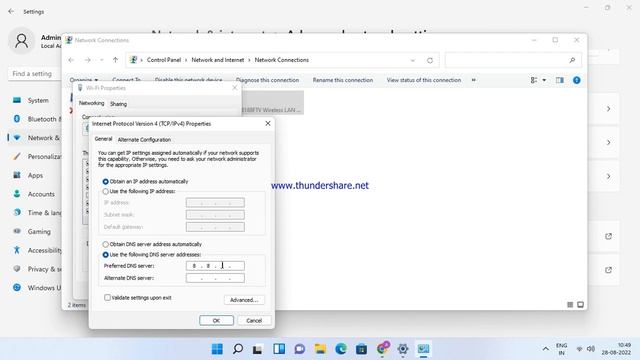Click the Network Connections search field
640x360 pixels.
click(513, 60)
